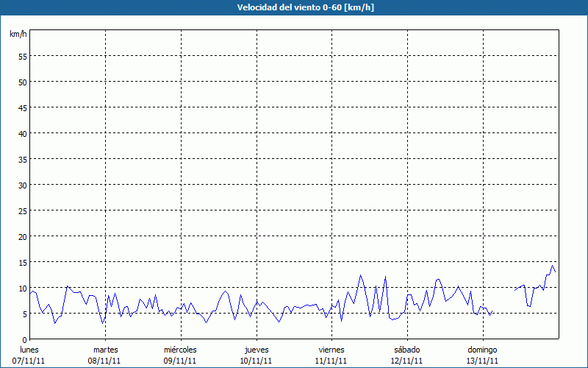
Task: Select the 'martes' day label
Action: pyautogui.click(x=105, y=350)
